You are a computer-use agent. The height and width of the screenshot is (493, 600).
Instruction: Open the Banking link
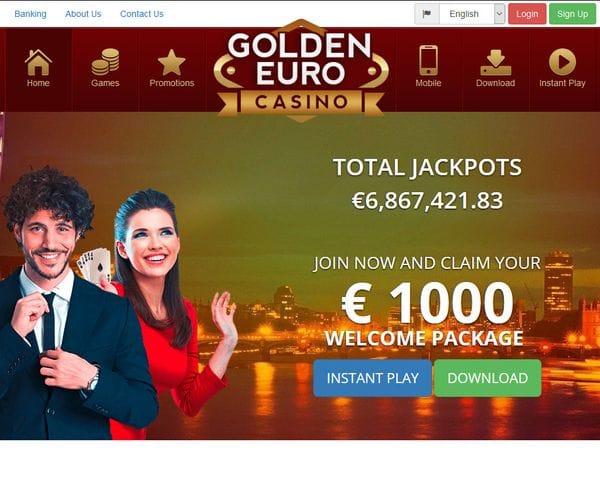click(x=30, y=14)
